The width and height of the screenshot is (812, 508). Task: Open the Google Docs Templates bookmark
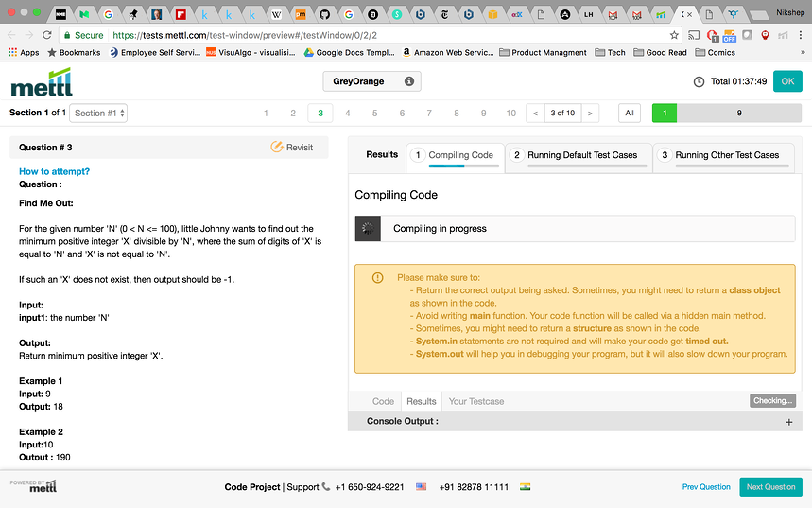349,52
